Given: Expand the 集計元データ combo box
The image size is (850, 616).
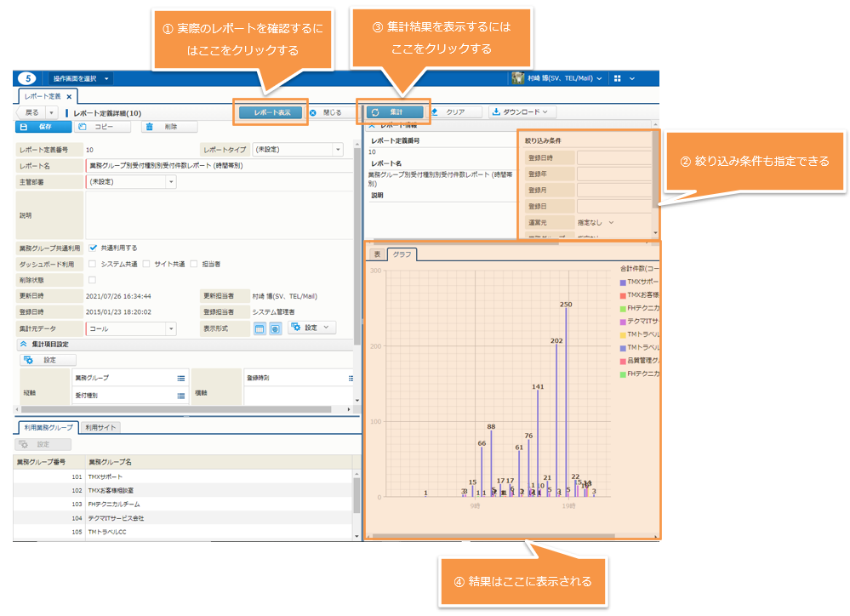Looking at the screenshot, I should [x=170, y=328].
